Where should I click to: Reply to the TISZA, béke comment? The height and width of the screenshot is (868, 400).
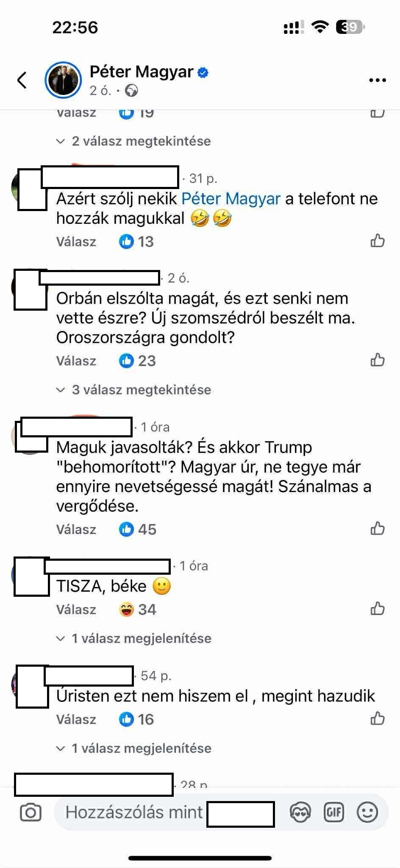76,609
